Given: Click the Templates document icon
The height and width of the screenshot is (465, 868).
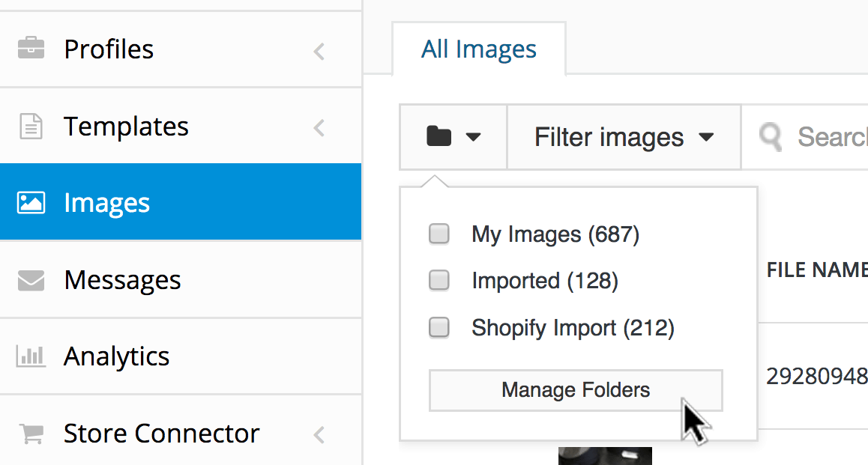Looking at the screenshot, I should click(31, 127).
